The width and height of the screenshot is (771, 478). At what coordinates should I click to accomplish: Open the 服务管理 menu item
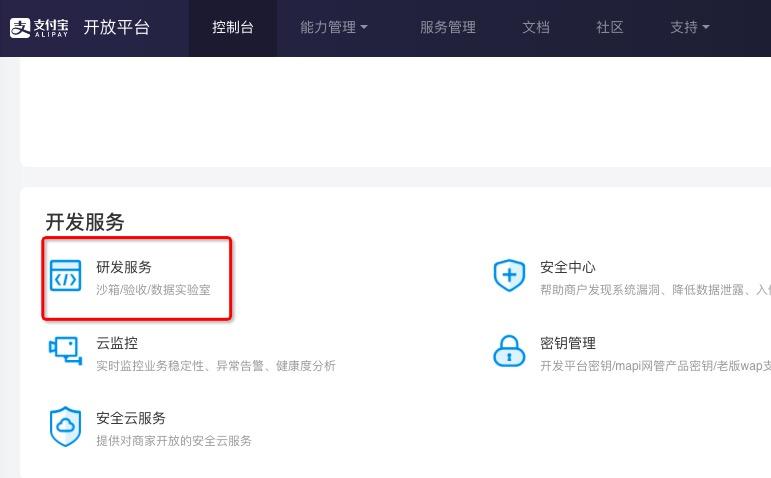click(447, 27)
